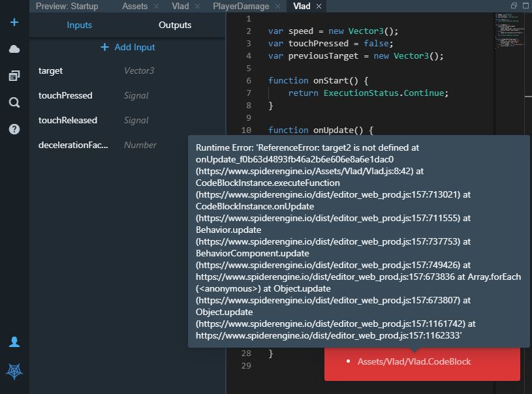Open search via magnifier icon
Viewport: 532px width, 394px height.
(x=14, y=102)
